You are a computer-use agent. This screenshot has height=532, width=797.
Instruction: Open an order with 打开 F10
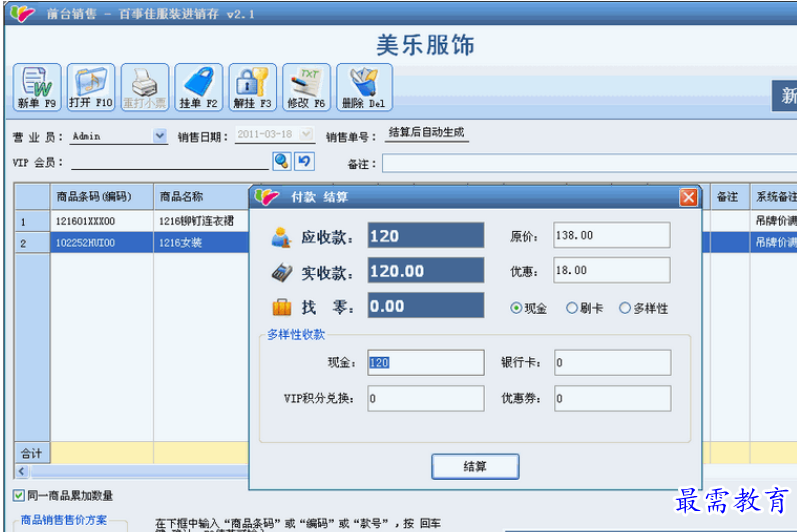pyautogui.click(x=91, y=87)
